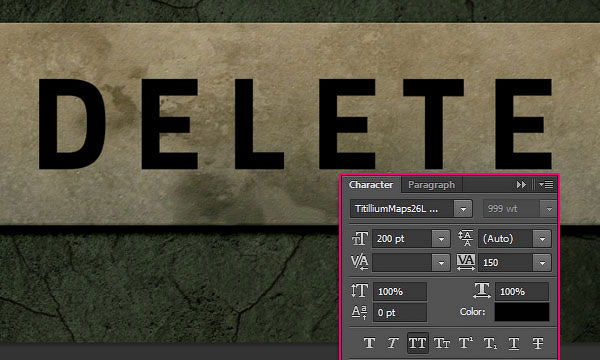Switch to the Character tab
This screenshot has width=600, height=360.
pyautogui.click(x=371, y=185)
